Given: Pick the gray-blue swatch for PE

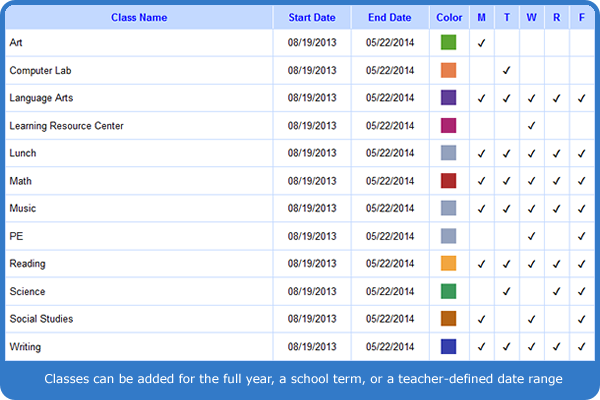Looking at the screenshot, I should pos(448,236).
